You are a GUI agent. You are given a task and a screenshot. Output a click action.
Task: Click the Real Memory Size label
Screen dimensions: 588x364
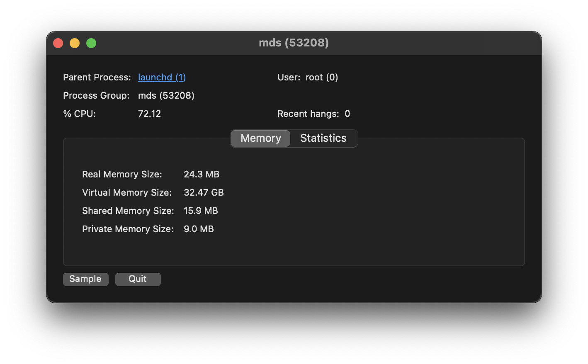[x=122, y=174]
